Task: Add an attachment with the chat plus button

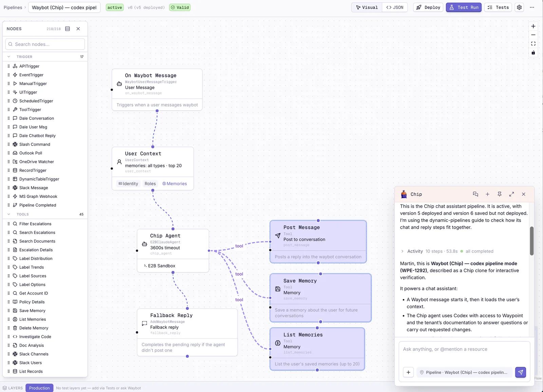Action: (x=408, y=372)
